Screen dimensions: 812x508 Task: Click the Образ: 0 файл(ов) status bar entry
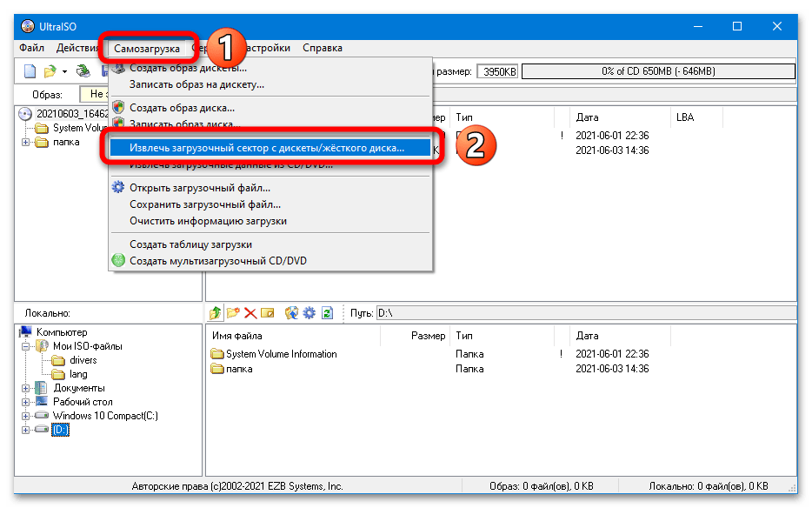[541, 485]
